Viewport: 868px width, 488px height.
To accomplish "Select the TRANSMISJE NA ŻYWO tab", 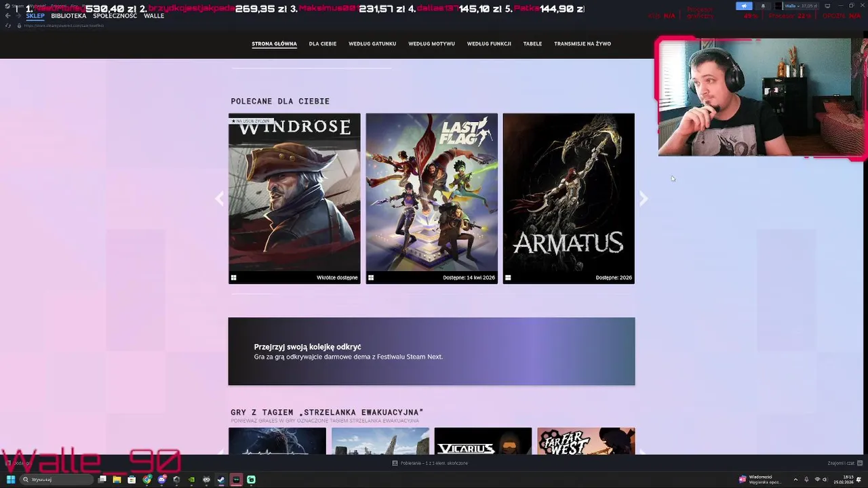I will (583, 44).
